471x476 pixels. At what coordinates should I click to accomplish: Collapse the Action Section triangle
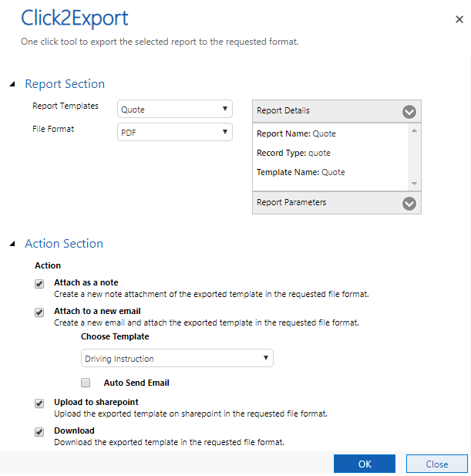tap(12, 244)
